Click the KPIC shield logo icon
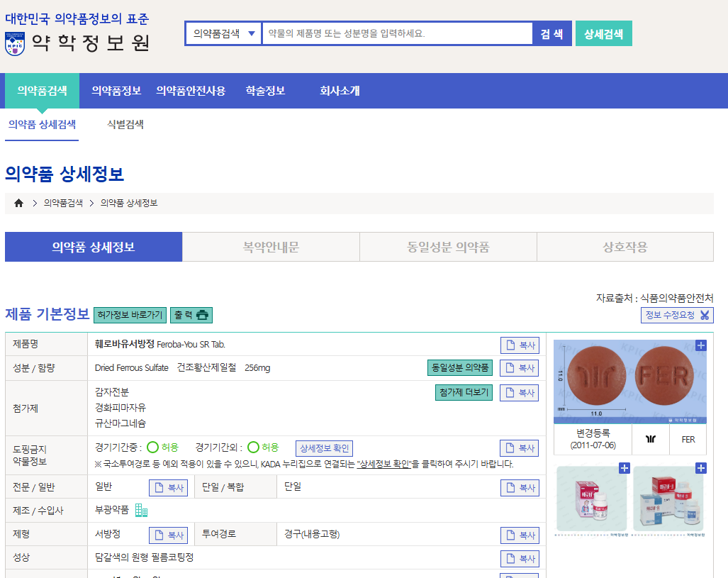The width and height of the screenshot is (728, 578). [15, 44]
